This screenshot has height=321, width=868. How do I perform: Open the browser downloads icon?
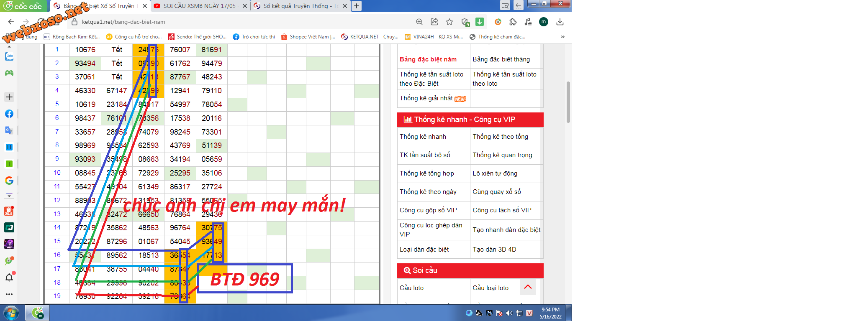pyautogui.click(x=560, y=22)
